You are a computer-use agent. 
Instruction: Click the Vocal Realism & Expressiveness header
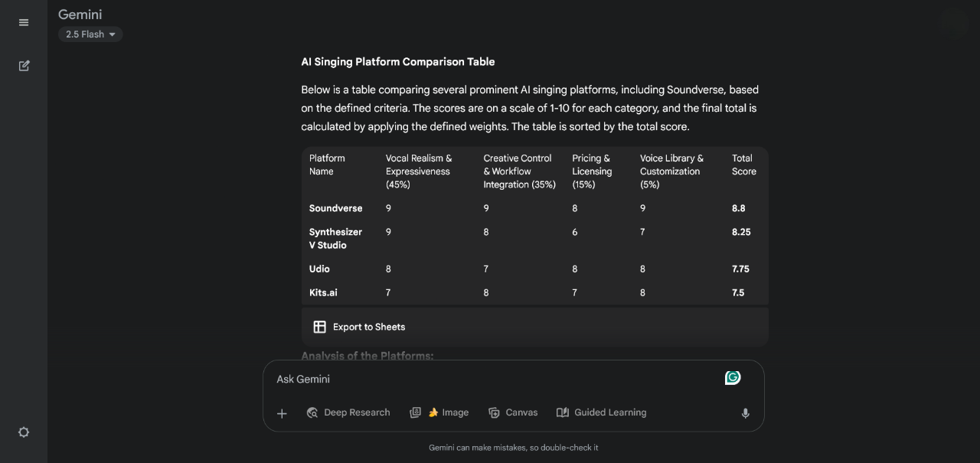419,171
